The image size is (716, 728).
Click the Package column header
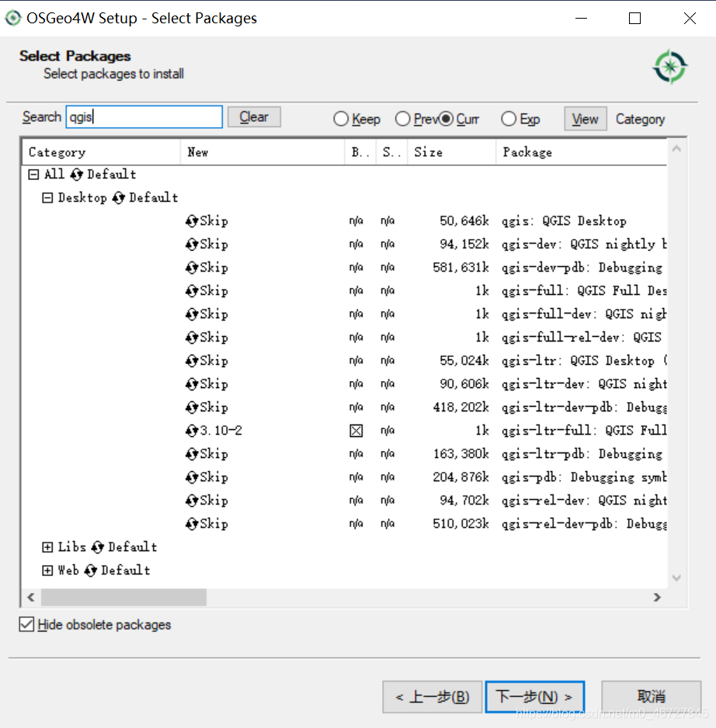pos(582,152)
